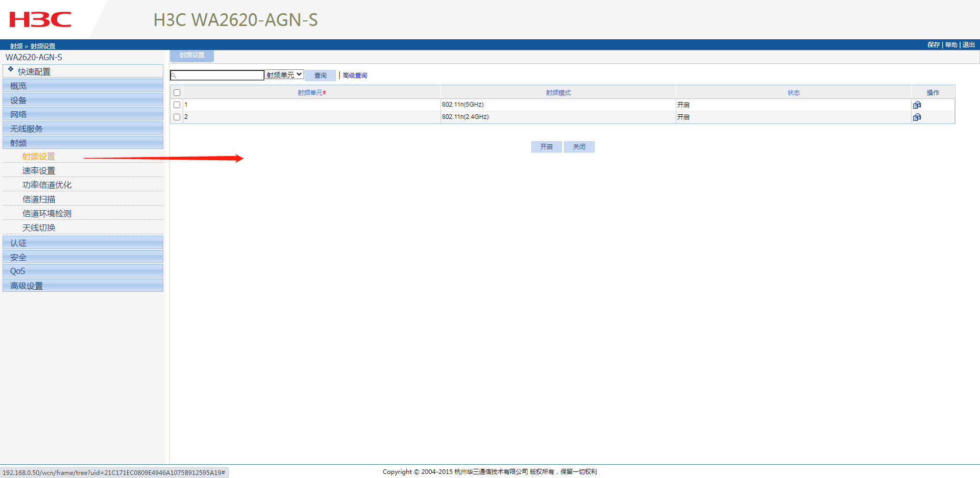Expand the 概览 menu section
The width and height of the screenshot is (980, 478).
(83, 86)
